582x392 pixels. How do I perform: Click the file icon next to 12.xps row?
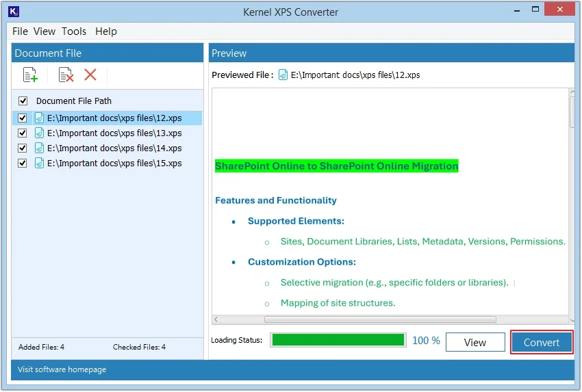[39, 118]
